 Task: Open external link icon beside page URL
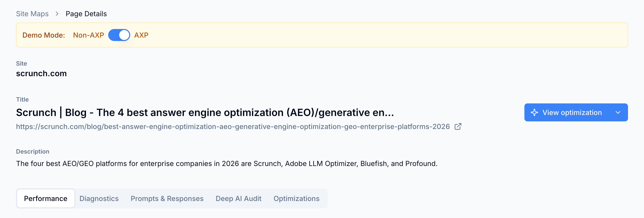point(458,126)
